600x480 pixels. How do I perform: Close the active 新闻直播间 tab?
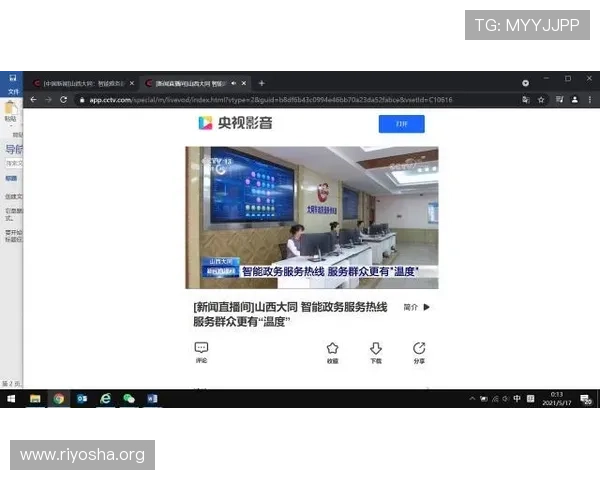[x=244, y=83]
